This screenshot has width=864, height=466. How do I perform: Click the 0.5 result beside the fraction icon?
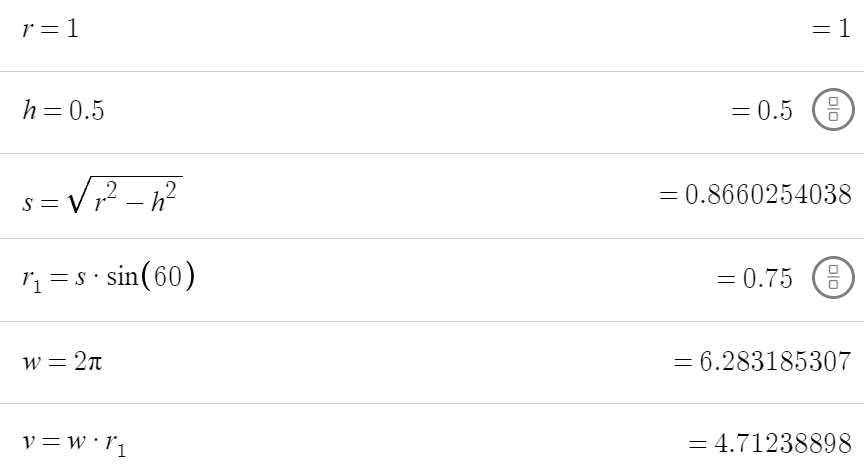[x=762, y=111]
